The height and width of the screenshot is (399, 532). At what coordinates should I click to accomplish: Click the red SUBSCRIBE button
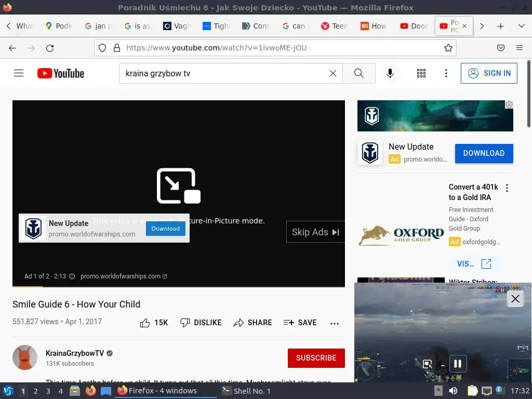click(316, 358)
